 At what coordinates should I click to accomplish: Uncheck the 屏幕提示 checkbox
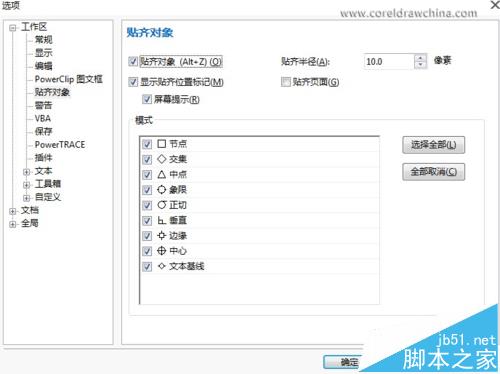[147, 99]
